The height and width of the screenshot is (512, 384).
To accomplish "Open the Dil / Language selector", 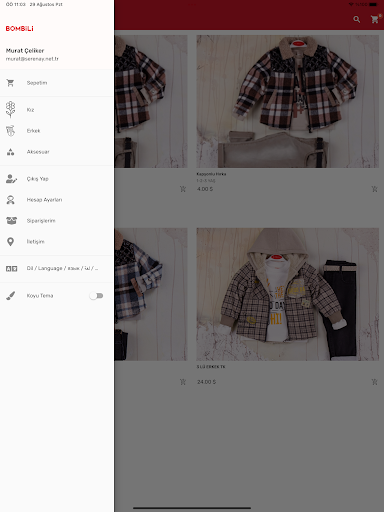I will point(57,269).
